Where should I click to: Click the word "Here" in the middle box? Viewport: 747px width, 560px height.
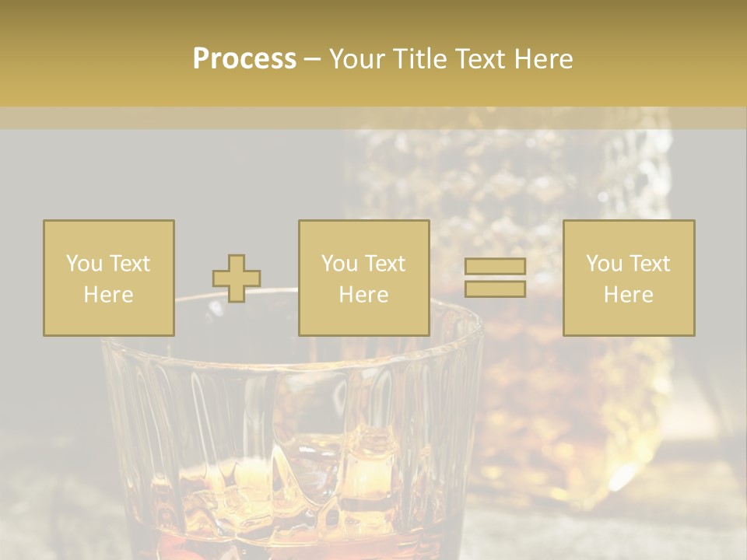(363, 295)
